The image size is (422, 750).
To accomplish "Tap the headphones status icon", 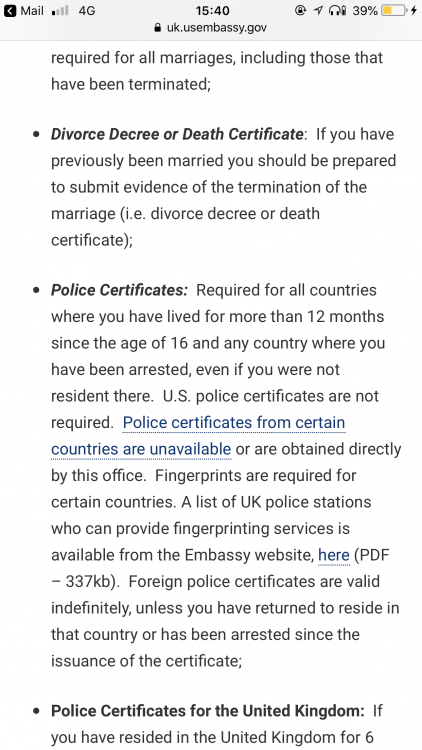I will click(x=338, y=11).
